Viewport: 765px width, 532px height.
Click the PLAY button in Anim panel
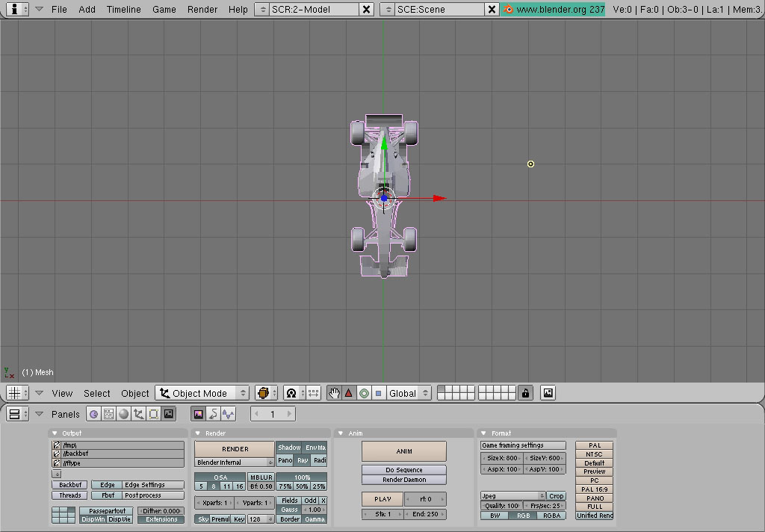(x=382, y=499)
